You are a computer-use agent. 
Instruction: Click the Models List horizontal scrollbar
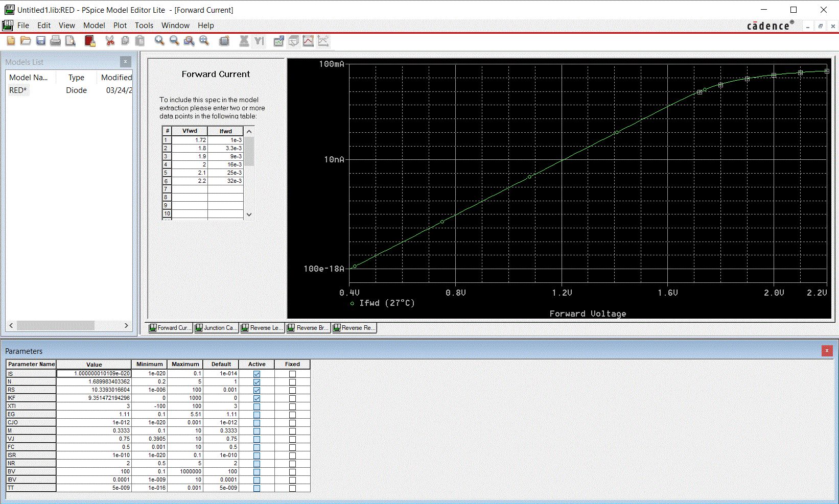click(55, 325)
